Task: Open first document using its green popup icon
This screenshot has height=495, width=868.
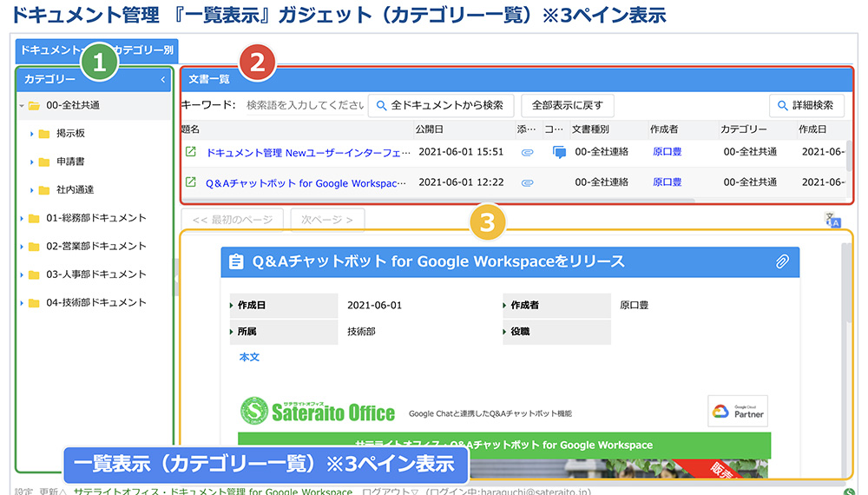Action: [191, 152]
